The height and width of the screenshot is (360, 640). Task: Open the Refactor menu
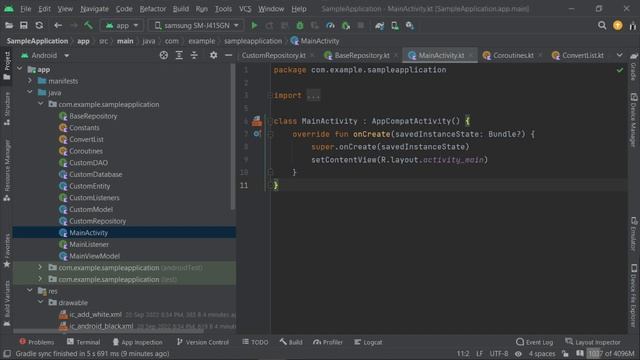tap(152, 9)
